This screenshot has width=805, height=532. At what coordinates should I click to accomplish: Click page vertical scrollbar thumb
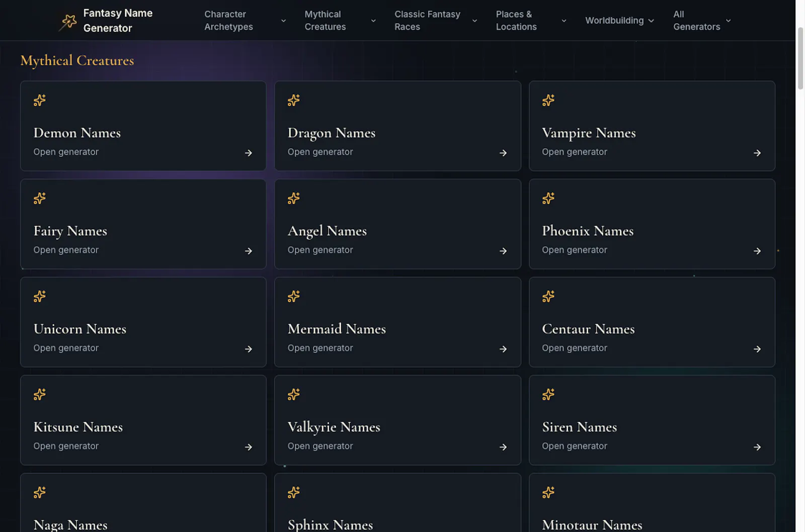(x=800, y=59)
